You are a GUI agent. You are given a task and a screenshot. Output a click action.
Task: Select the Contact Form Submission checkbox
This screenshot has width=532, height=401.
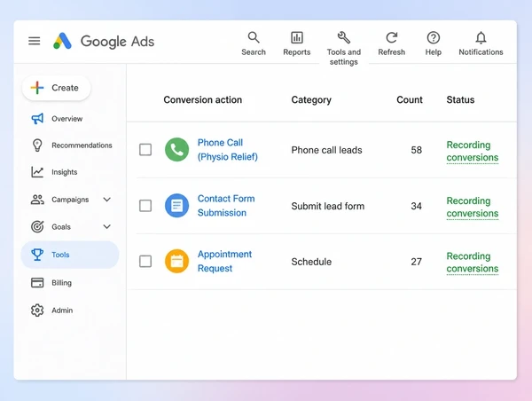(145, 206)
